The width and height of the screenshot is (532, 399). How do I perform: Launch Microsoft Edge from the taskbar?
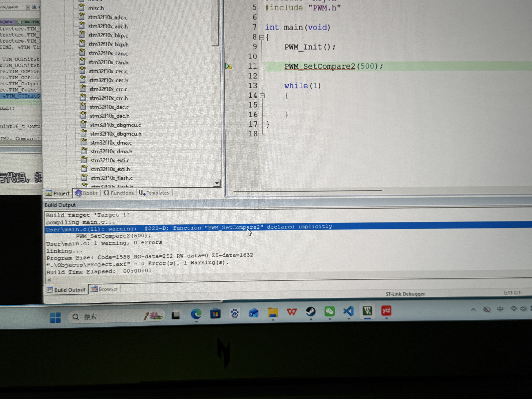point(196,314)
